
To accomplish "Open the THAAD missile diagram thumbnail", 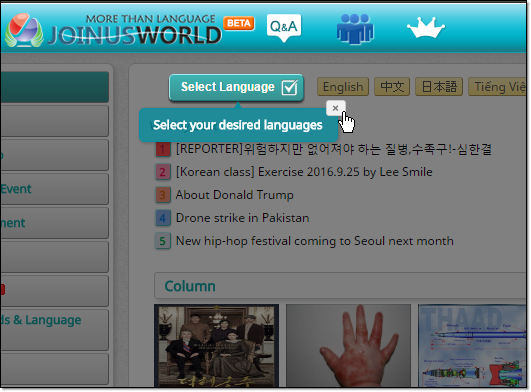I will [x=472, y=345].
